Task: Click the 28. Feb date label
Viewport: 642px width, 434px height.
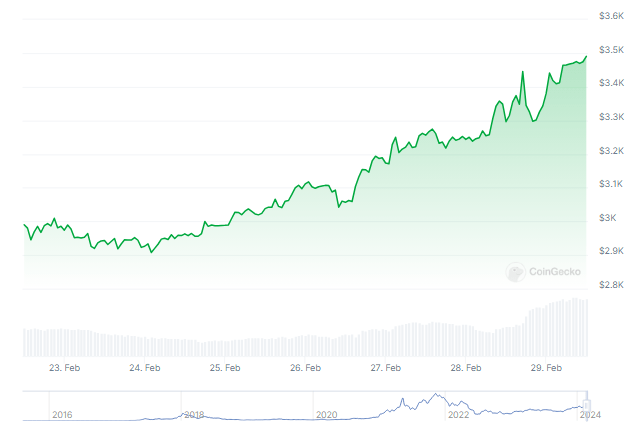Action: point(466,368)
